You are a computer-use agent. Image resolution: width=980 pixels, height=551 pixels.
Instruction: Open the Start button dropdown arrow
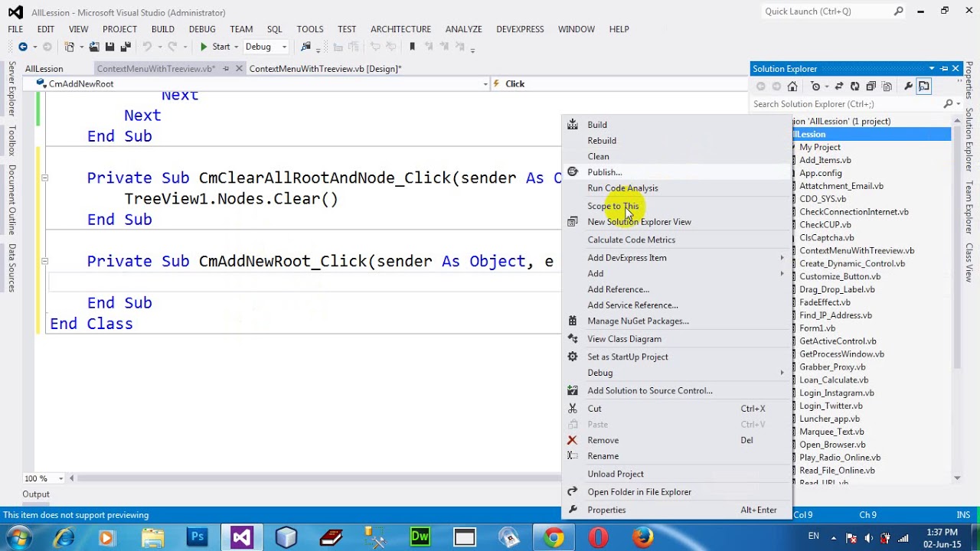(237, 47)
